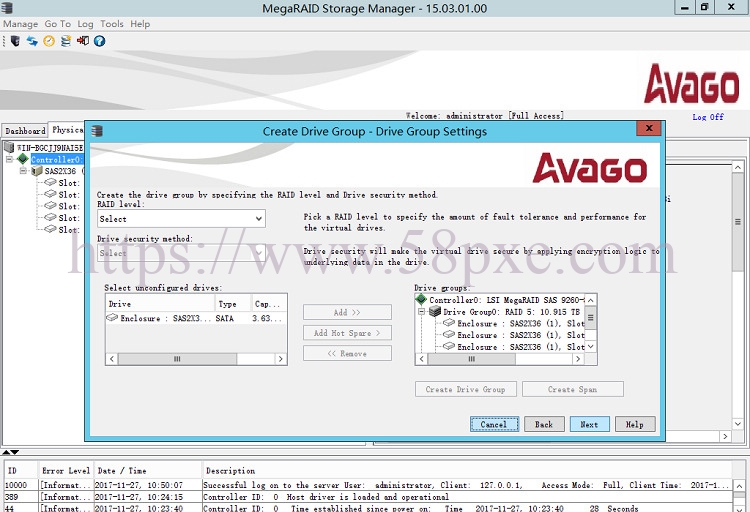This screenshot has width=750, height=512.
Task: Click right arrow of unconfigured drives scrollbar
Action: click(280, 359)
